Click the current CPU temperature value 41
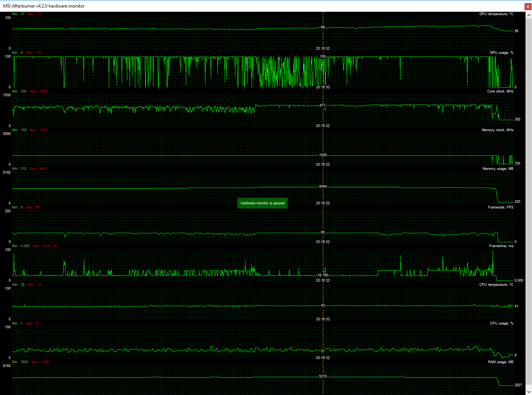This screenshot has height=395, width=532. click(516, 306)
